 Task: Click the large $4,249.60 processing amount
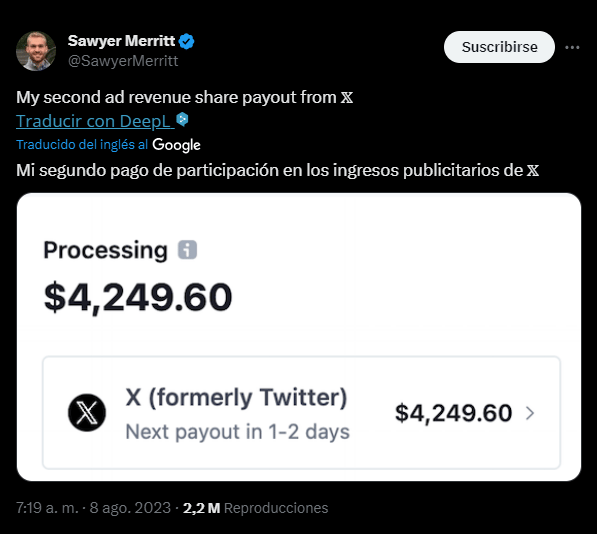(x=138, y=297)
